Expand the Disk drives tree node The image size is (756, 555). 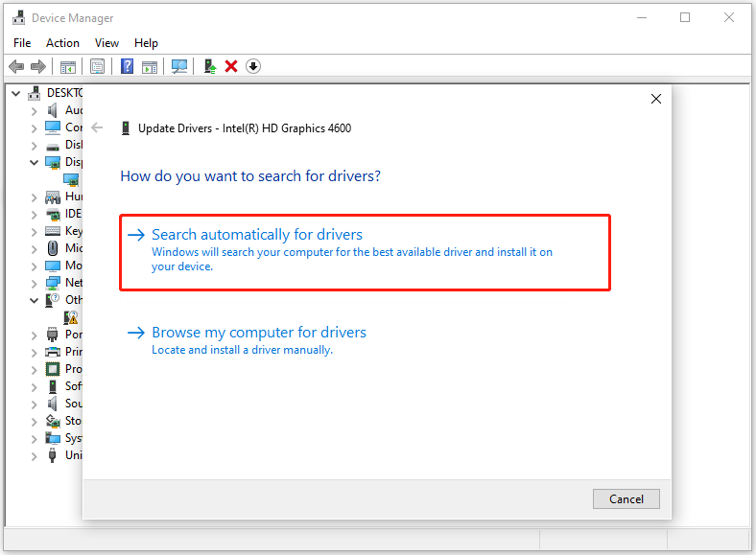[x=34, y=146]
